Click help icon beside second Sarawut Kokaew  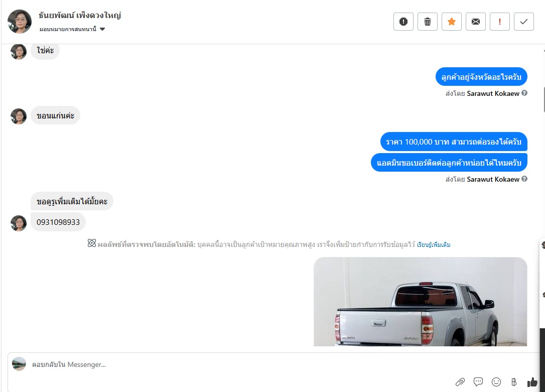coord(524,179)
